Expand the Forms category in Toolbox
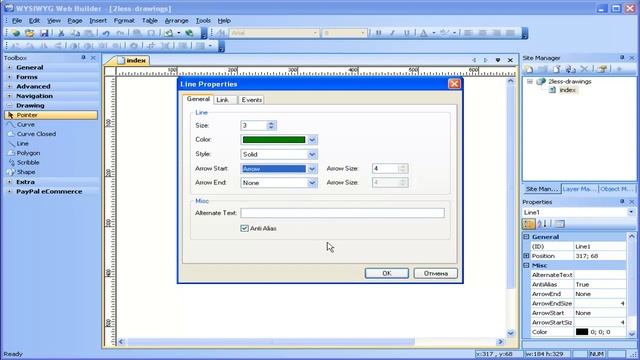The width and height of the screenshot is (640, 360). coord(9,77)
